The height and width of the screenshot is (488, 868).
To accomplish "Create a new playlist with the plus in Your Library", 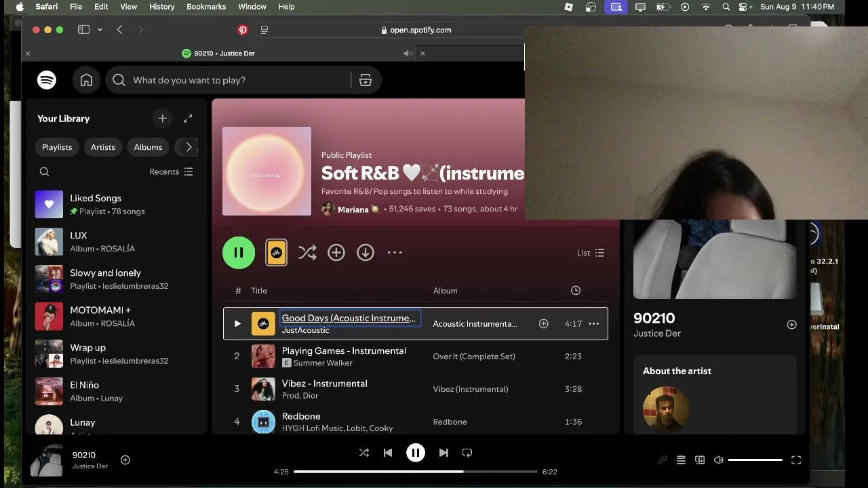I will pyautogui.click(x=162, y=118).
